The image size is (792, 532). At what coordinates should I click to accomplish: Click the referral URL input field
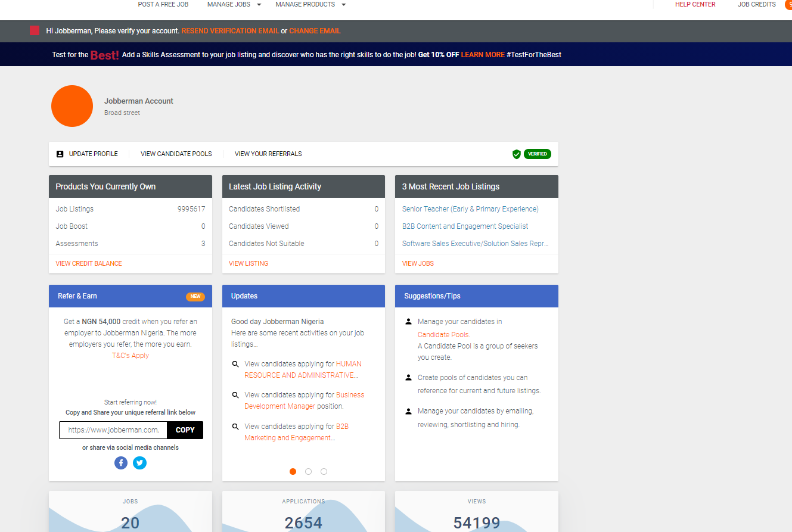click(113, 430)
